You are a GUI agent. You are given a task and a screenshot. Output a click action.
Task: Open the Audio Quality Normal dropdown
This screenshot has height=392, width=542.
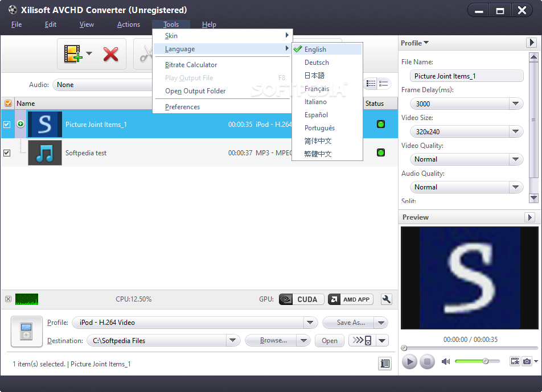click(x=515, y=187)
